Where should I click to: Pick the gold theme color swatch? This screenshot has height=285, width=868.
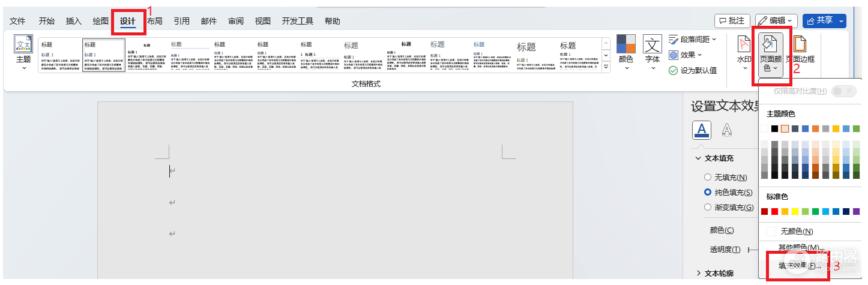836,128
